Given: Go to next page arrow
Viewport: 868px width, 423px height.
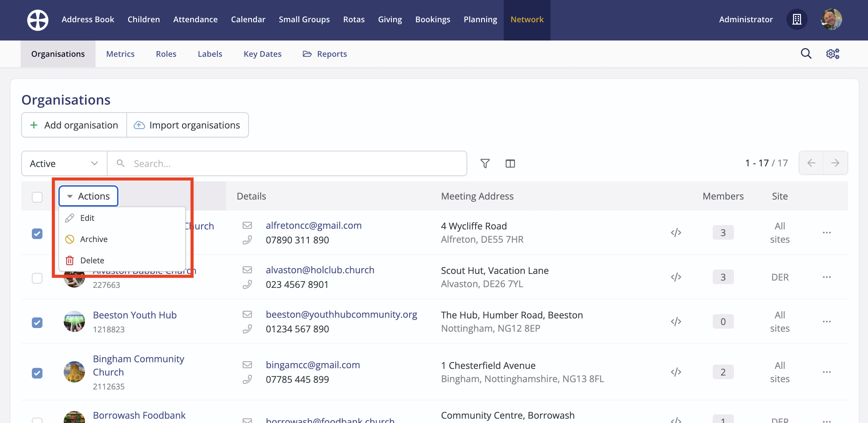Looking at the screenshot, I should click(834, 163).
